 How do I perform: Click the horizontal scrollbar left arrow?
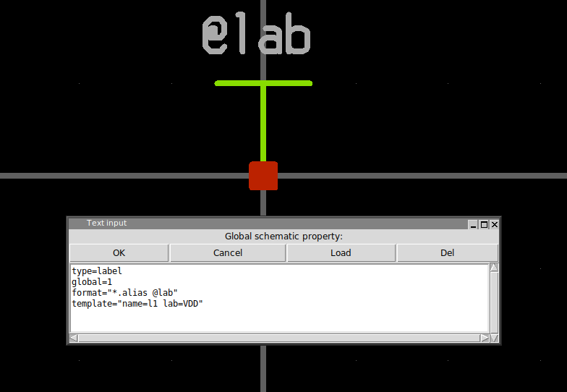point(74,338)
